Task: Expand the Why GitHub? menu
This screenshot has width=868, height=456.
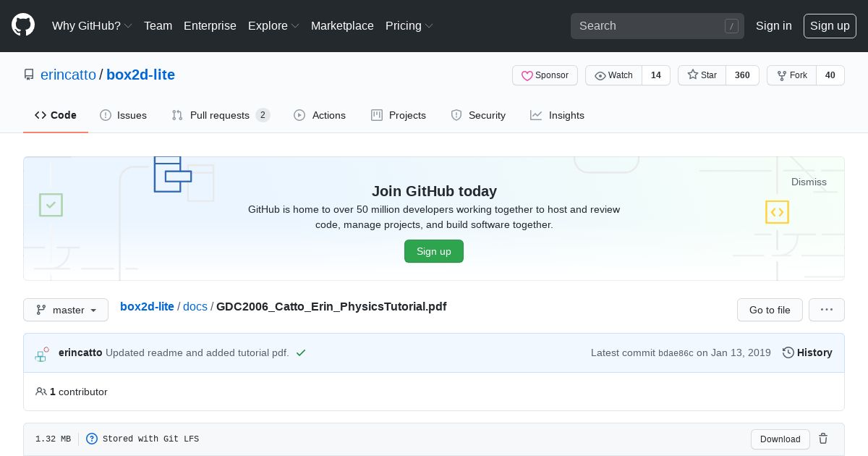Action: pos(92,25)
